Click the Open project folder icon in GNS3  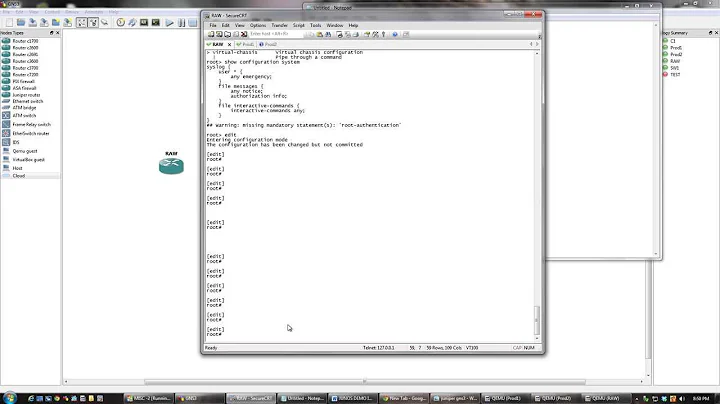pos(21,22)
